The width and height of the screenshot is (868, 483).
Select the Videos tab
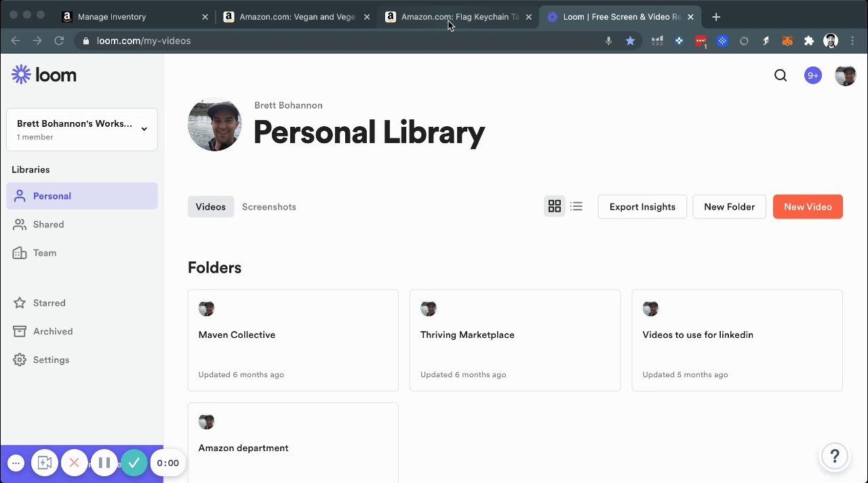pos(211,207)
